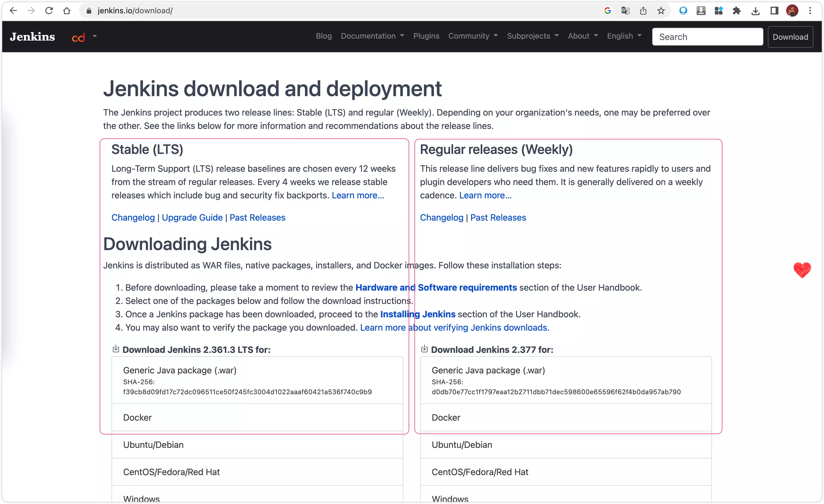Reload the Jenkins download page
This screenshot has width=824, height=504.
[x=49, y=11]
